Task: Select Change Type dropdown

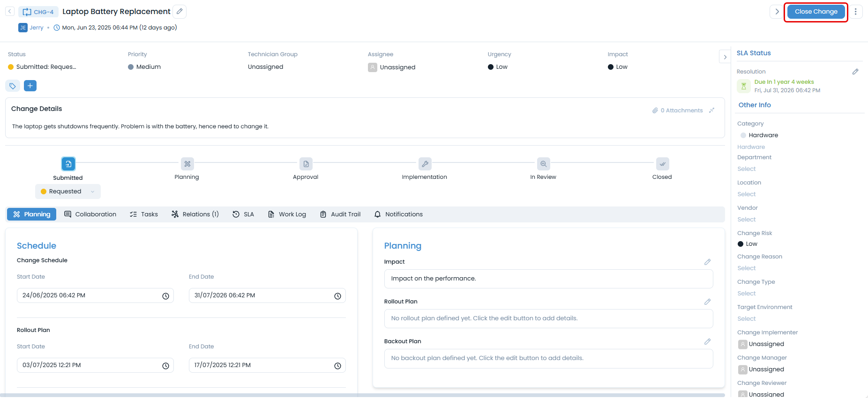Action: (x=747, y=294)
